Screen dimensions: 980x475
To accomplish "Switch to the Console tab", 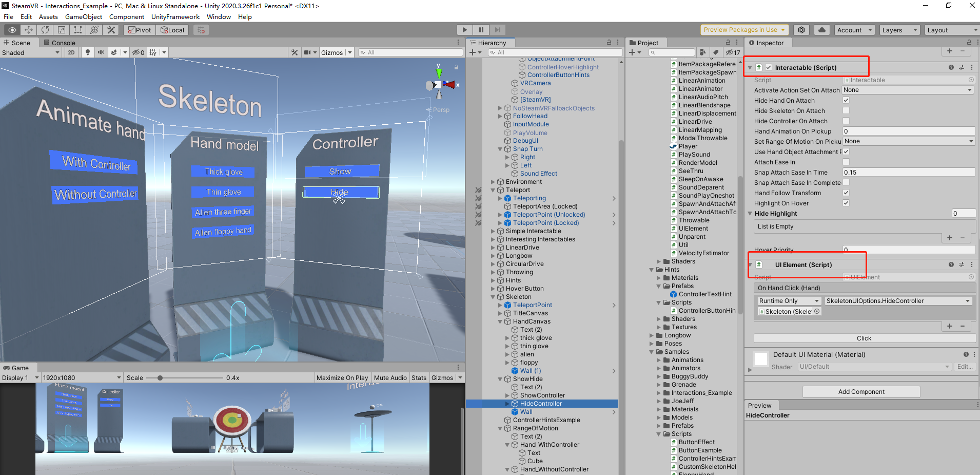I will (59, 43).
